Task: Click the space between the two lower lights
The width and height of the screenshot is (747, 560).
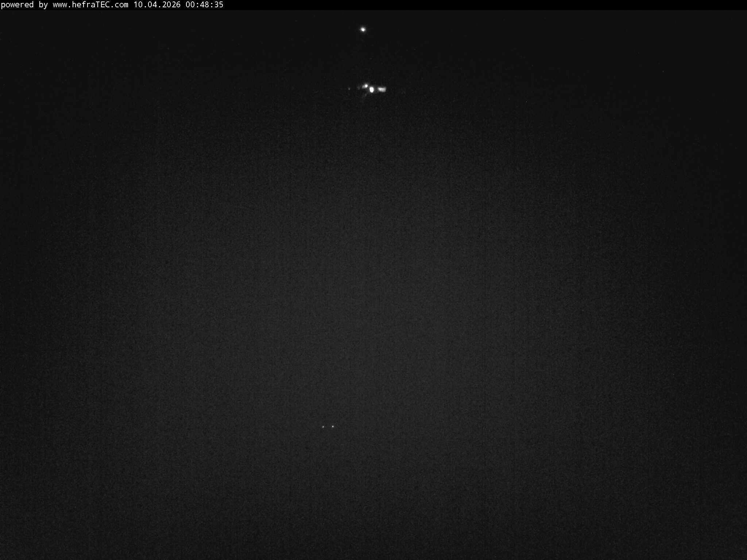Action: [x=328, y=427]
